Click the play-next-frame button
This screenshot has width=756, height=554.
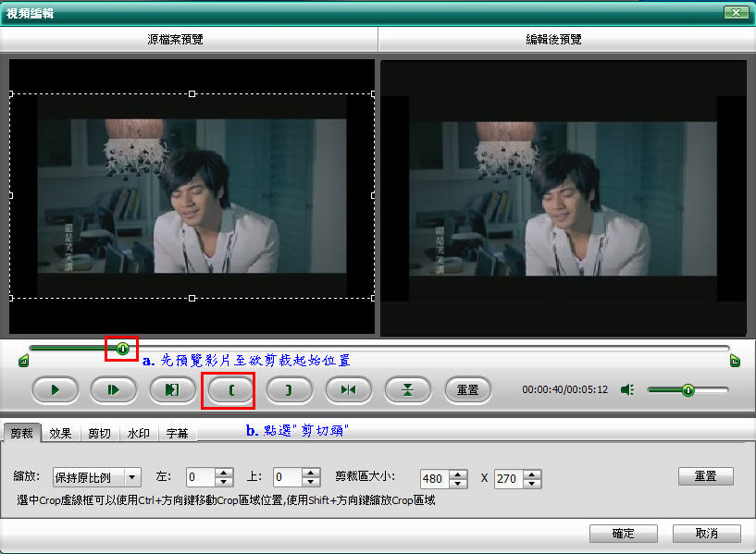point(114,390)
